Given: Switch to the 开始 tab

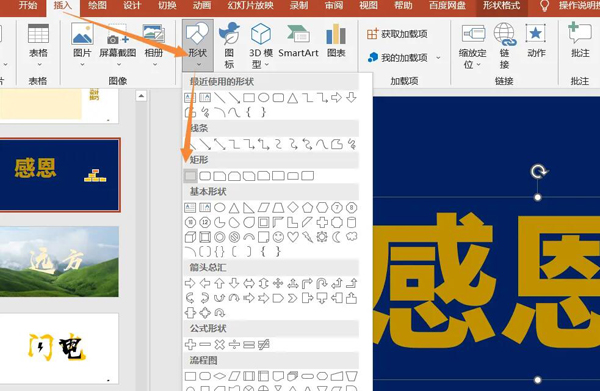Looking at the screenshot, I should [x=28, y=5].
